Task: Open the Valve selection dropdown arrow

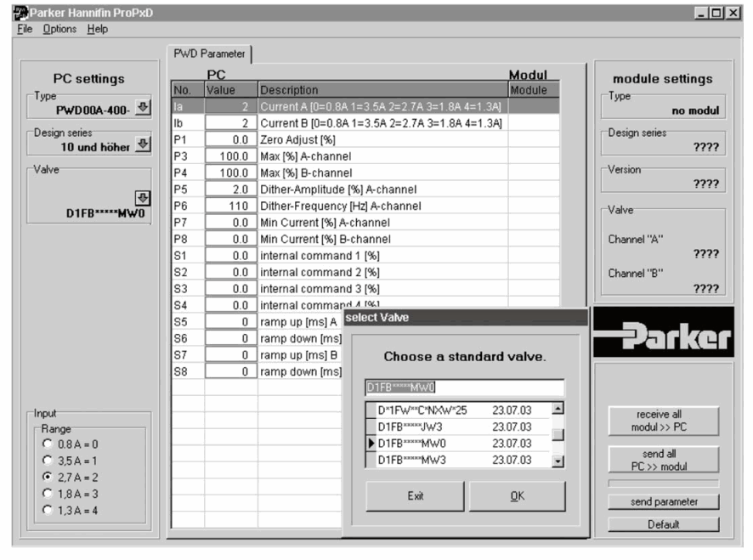Action: (143, 198)
